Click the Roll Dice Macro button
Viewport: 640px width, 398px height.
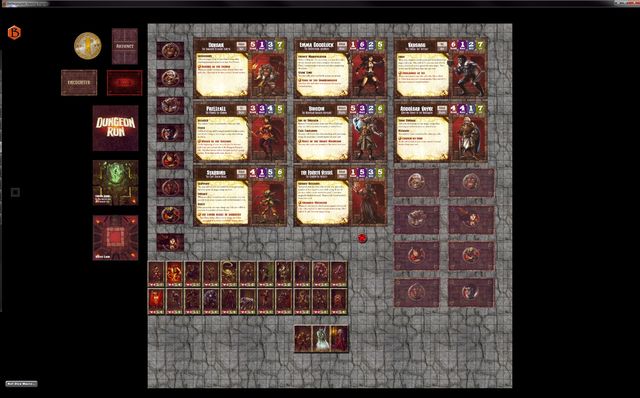(22, 384)
